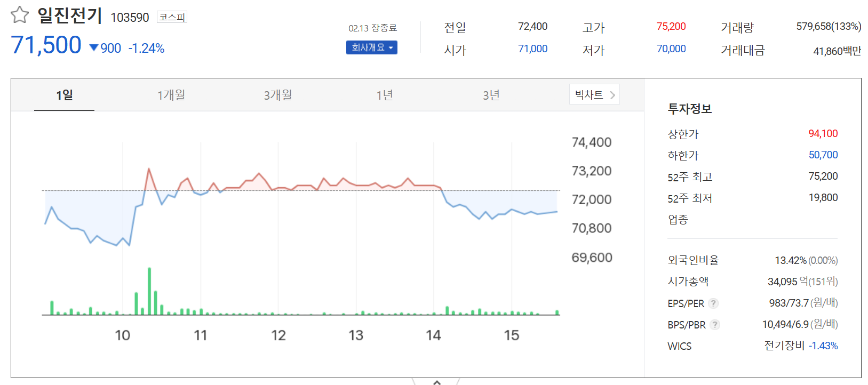Screen dimensions: 868x385
Task: Click the 투자정보 heading
Action: pos(690,109)
